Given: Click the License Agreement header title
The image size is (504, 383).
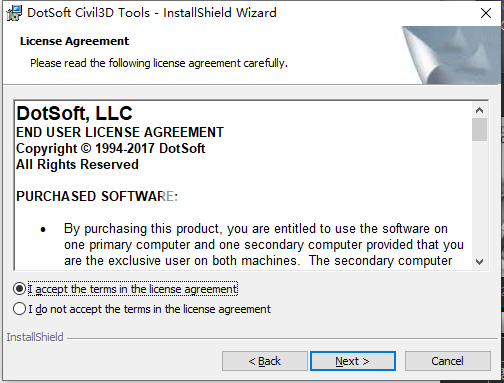Looking at the screenshot, I should [74, 41].
